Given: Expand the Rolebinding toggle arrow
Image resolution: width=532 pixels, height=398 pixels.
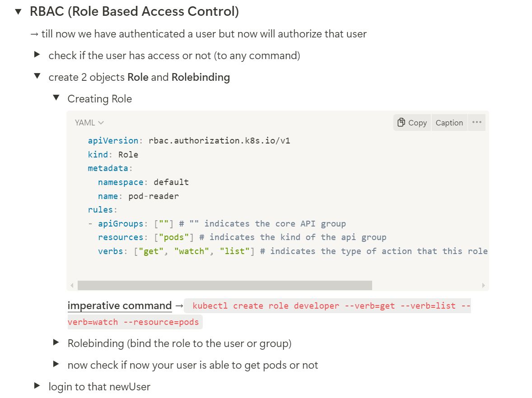Looking at the screenshot, I should (x=56, y=342).
